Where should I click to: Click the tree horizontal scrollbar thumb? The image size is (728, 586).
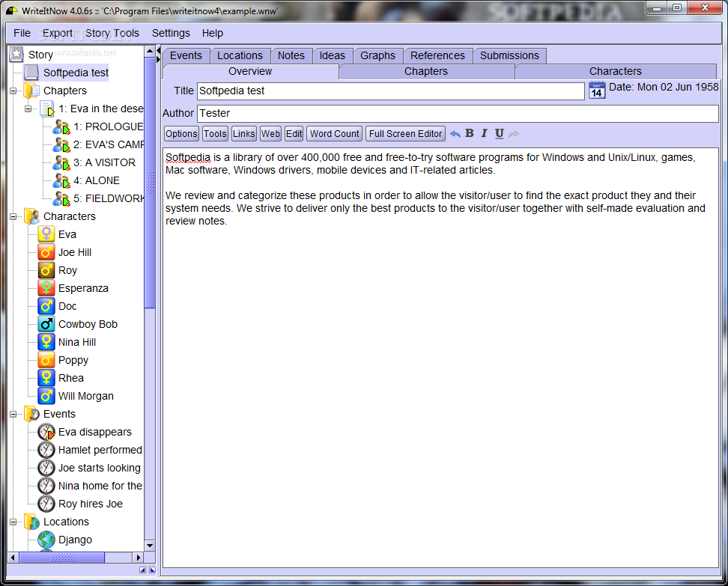pyautogui.click(x=61, y=558)
